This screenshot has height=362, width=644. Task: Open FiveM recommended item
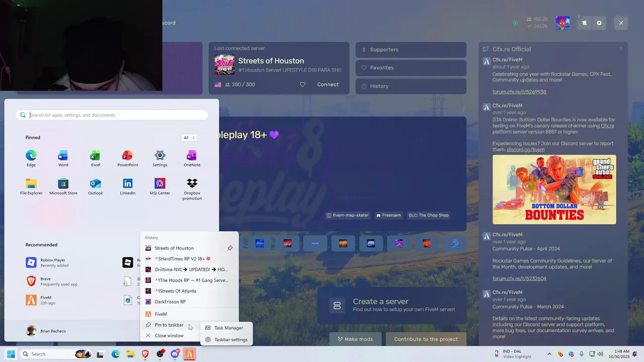[70, 300]
